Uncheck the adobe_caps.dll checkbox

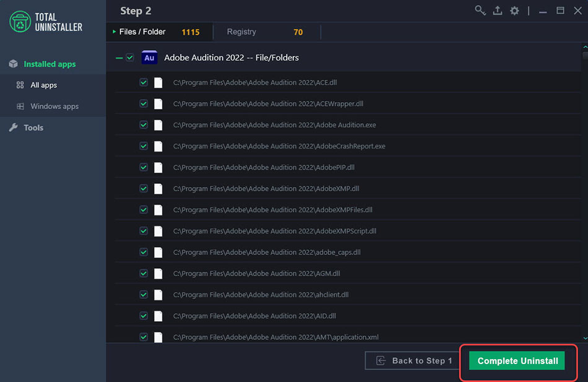[x=144, y=252]
